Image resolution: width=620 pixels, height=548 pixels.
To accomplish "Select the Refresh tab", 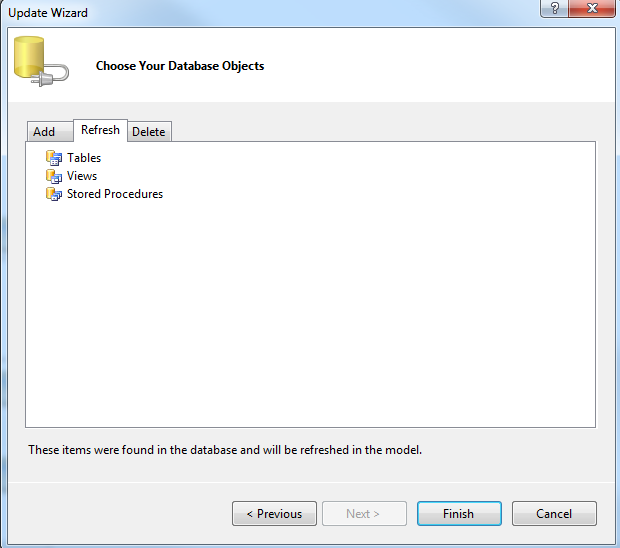I will 100,130.
